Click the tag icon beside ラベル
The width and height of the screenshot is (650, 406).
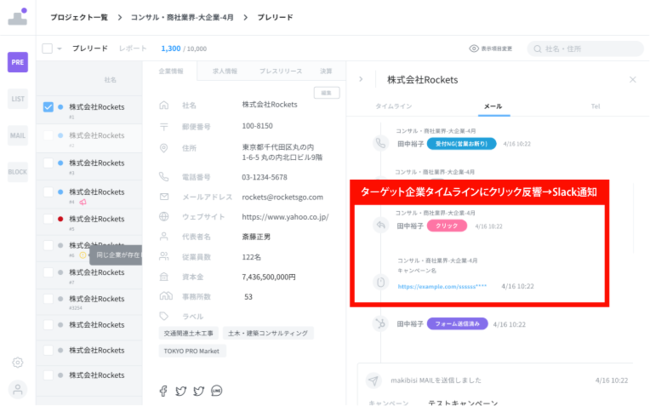pos(164,316)
